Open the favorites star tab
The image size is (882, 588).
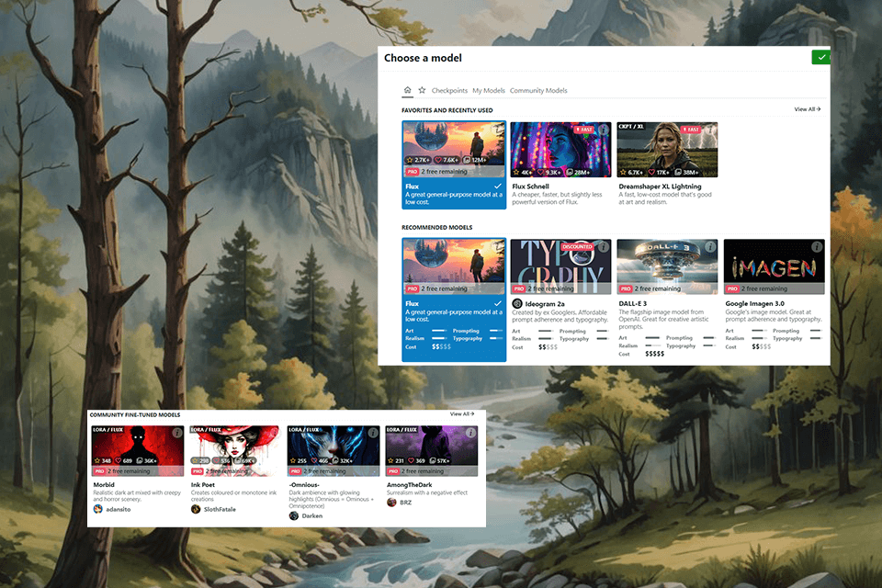(x=422, y=90)
